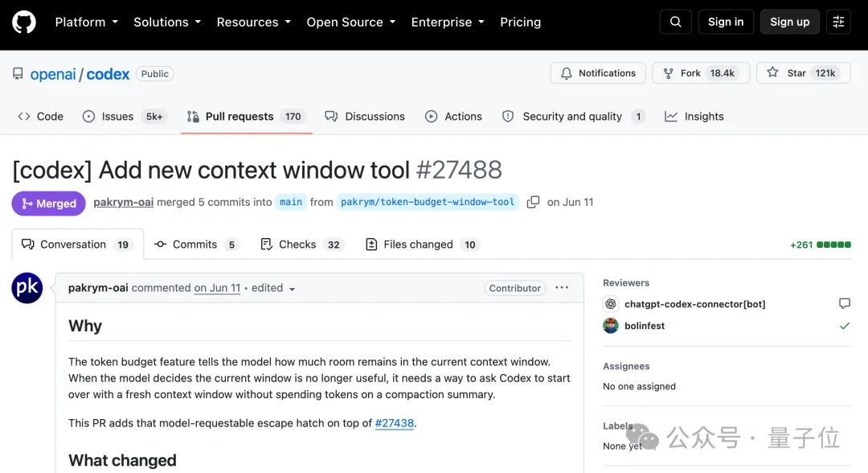
Task: Click the Star icon
Action: (773, 72)
